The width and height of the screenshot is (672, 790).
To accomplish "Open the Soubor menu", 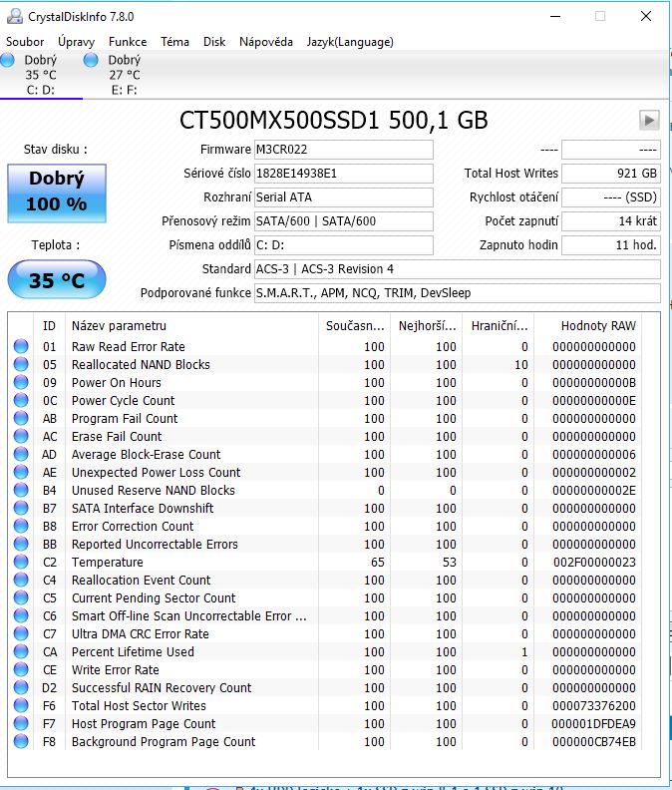I will coord(25,42).
